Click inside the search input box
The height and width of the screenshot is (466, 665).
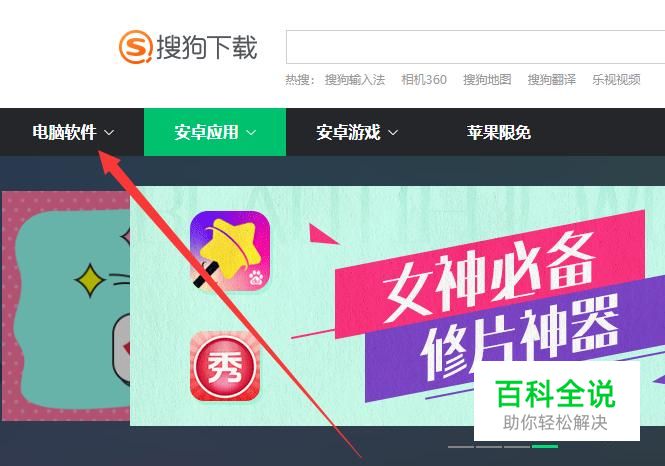(475, 47)
